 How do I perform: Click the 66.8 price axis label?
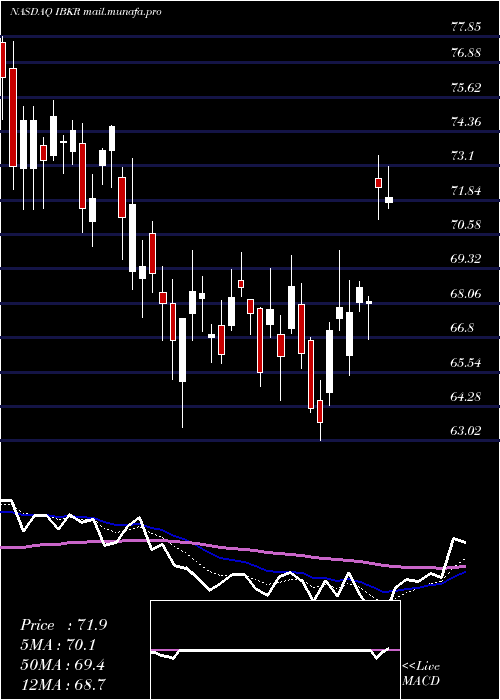[x=462, y=328]
